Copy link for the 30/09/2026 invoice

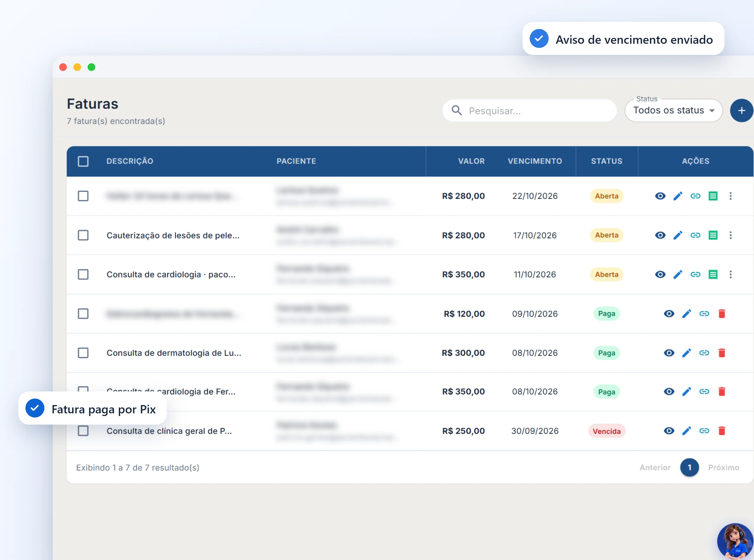[x=704, y=431]
